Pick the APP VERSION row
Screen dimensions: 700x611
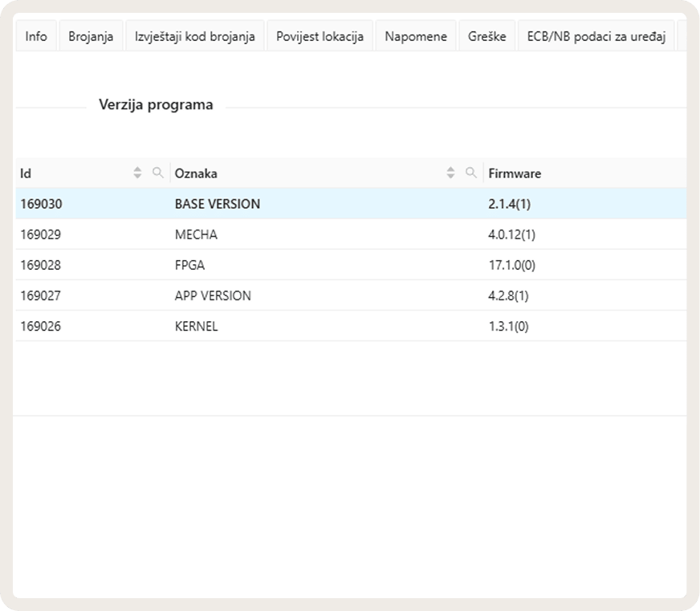(x=351, y=295)
